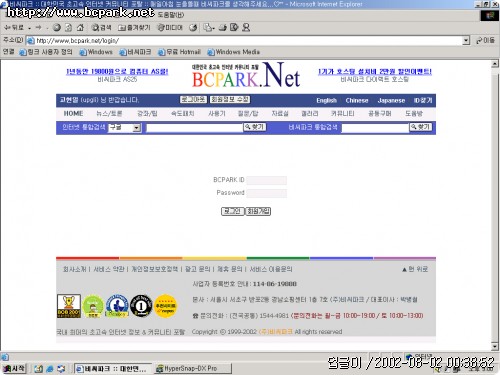Click the page scrollbar down arrow
The width and height of the screenshot is (500, 375).
495,347
